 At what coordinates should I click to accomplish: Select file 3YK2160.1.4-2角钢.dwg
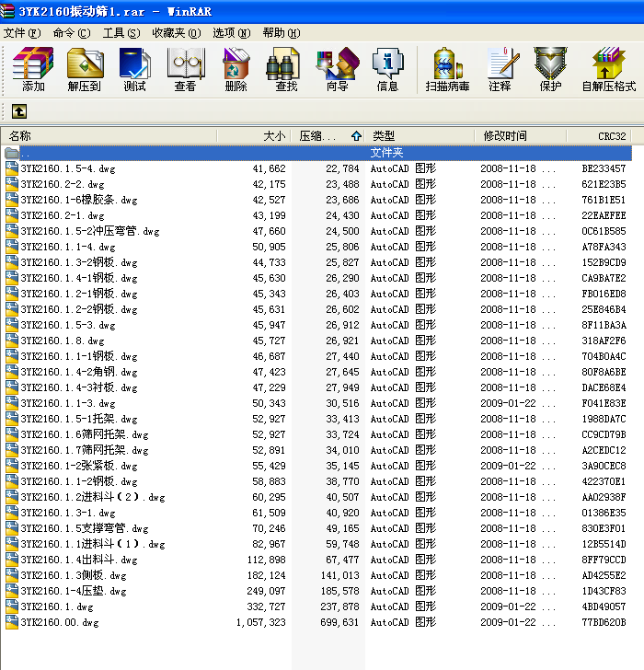click(x=79, y=372)
